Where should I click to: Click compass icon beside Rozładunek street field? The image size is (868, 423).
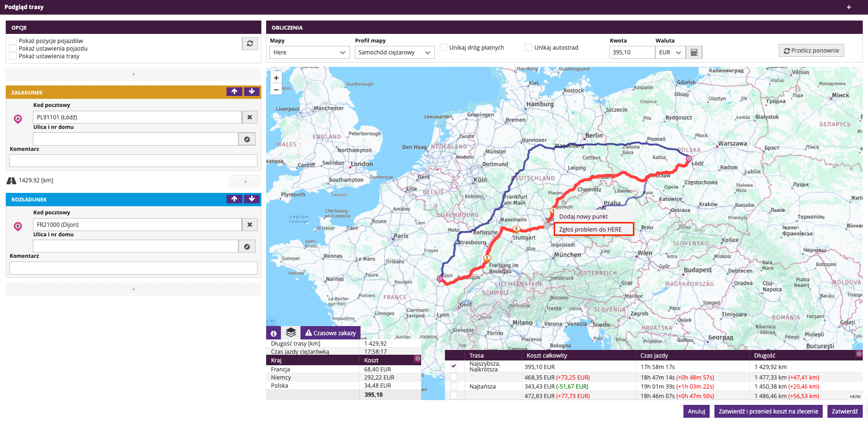tap(247, 246)
